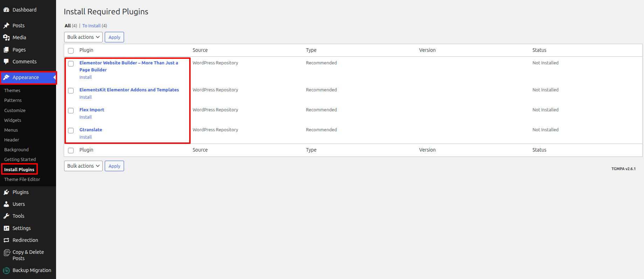Filter by the To Install link
The width and height of the screenshot is (644, 279).
91,26
